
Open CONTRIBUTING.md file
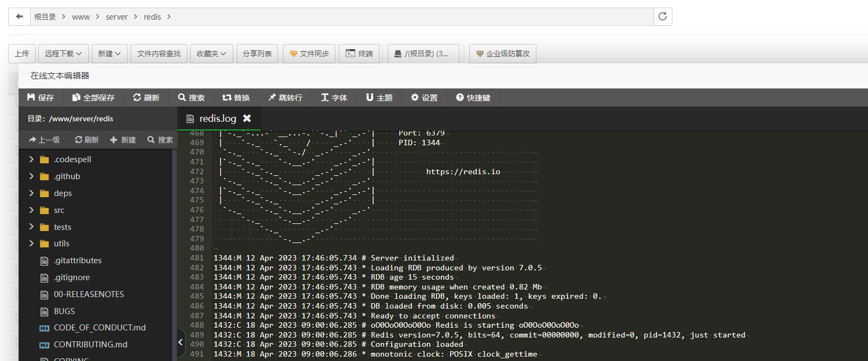(x=90, y=345)
